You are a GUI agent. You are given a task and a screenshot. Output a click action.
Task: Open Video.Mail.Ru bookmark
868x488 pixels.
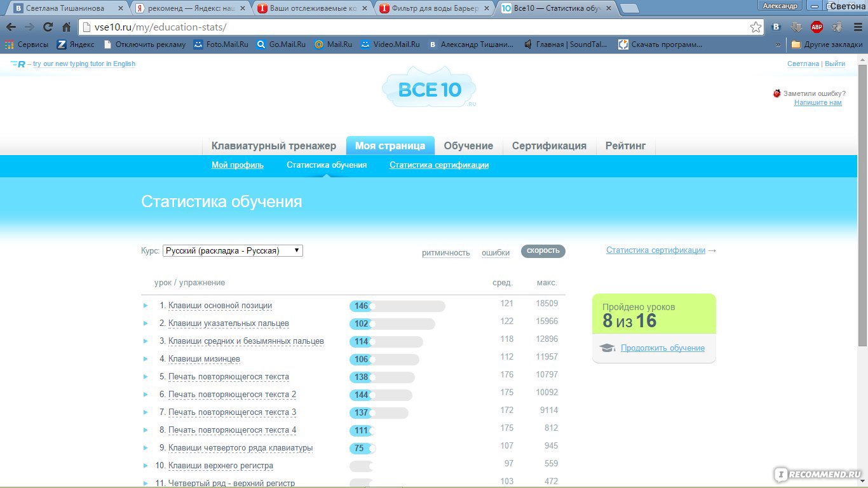390,44
